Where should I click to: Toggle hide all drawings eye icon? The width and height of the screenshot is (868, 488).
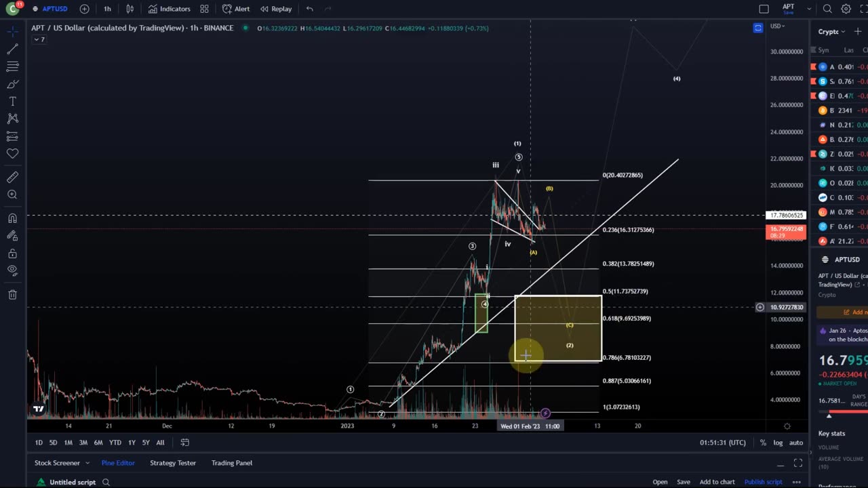pos(12,270)
